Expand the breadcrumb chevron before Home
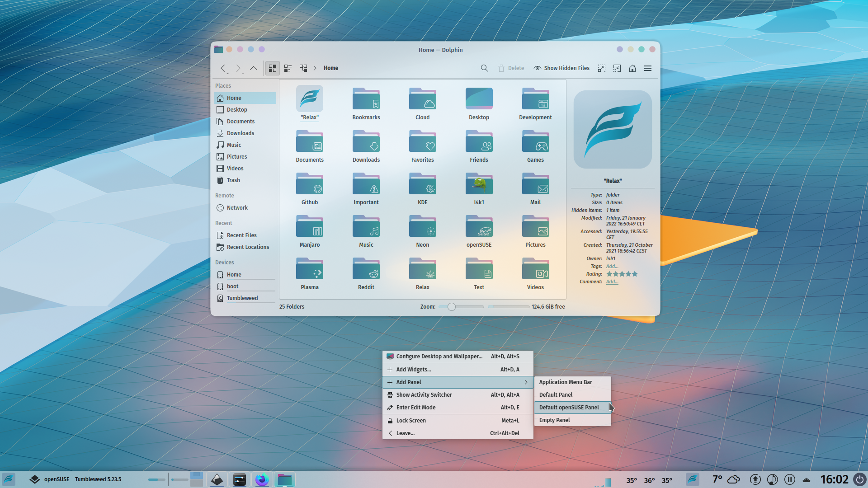This screenshot has height=488, width=868. tap(315, 68)
